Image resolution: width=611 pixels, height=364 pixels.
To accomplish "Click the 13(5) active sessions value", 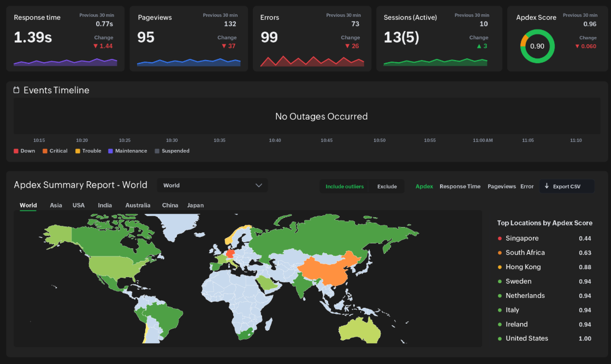I will (401, 37).
